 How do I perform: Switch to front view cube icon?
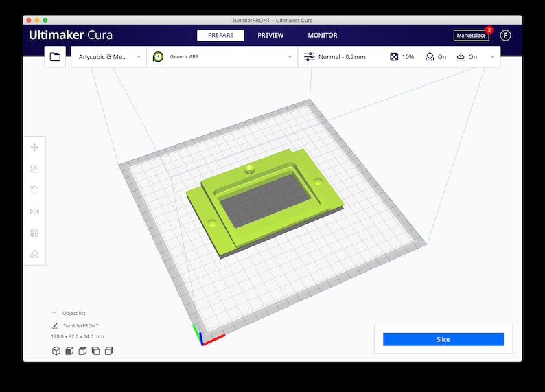[x=69, y=351]
